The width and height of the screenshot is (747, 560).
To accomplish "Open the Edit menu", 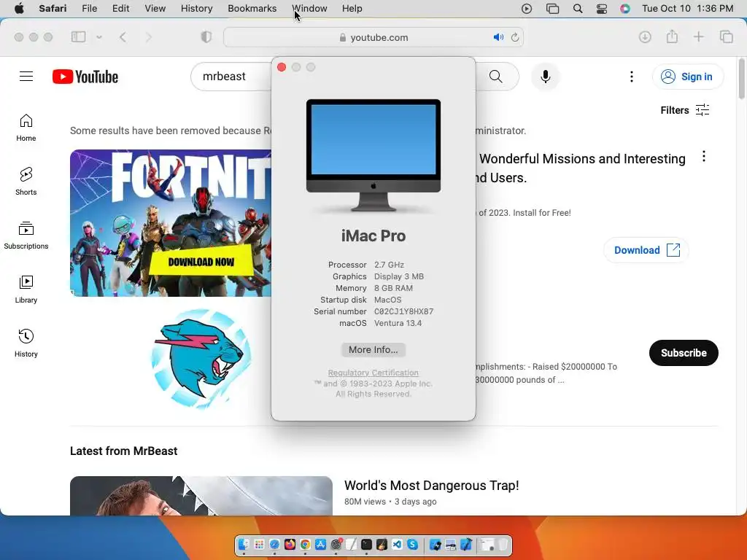I will (x=120, y=9).
